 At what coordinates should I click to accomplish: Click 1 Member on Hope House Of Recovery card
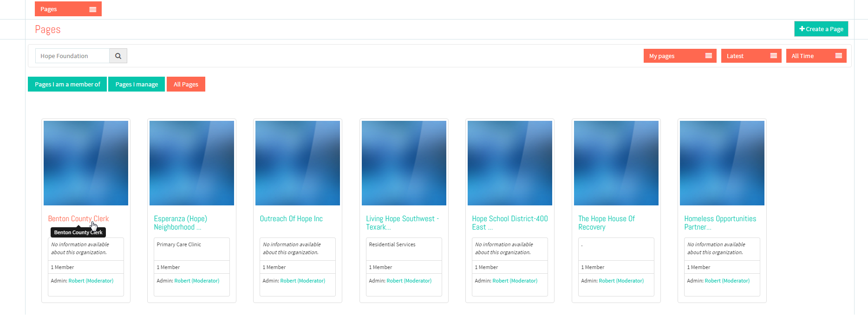click(593, 267)
